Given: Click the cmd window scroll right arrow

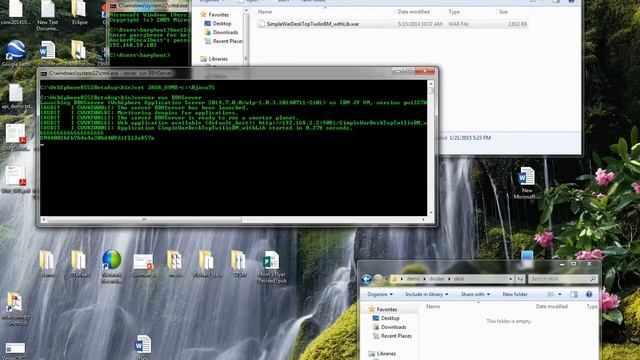Looking at the screenshot, I should 424,220.
